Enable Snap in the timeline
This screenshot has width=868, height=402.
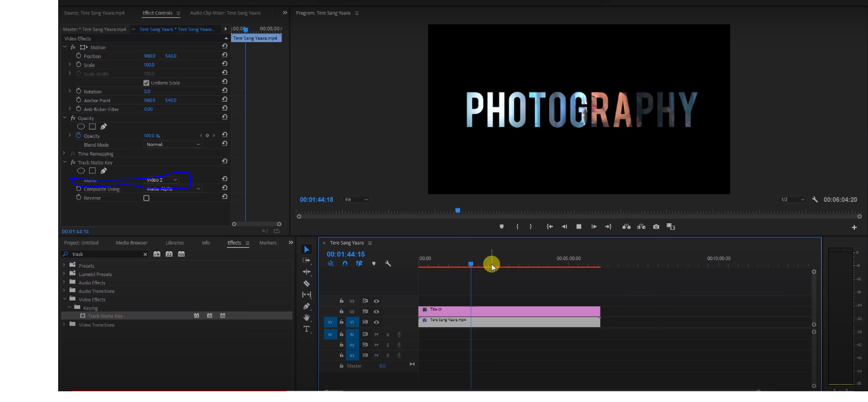pyautogui.click(x=344, y=263)
